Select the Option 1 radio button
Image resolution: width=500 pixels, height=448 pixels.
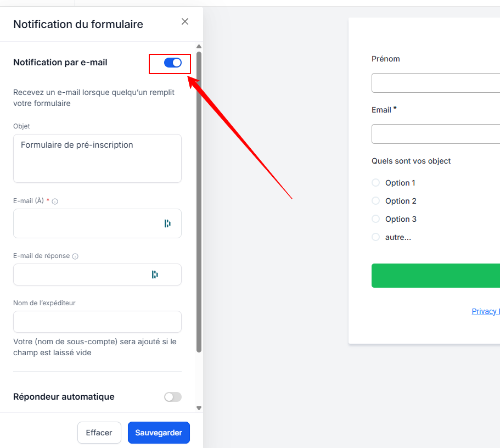(376, 183)
